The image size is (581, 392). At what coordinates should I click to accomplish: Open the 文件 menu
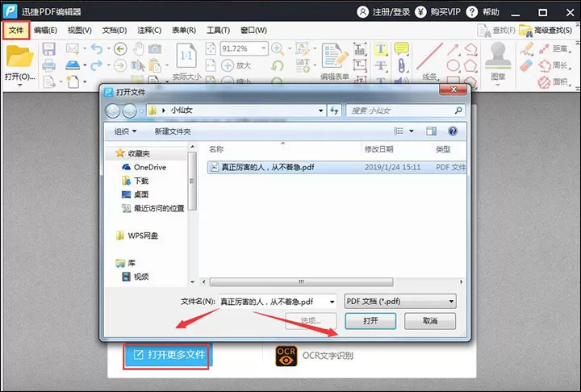(x=16, y=30)
